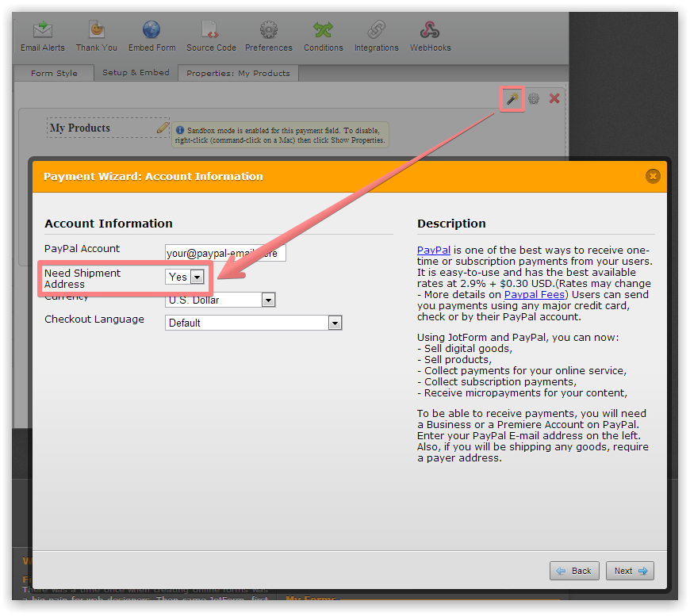Switch to Setup & Embed tab
Image resolution: width=690 pixels, height=616 pixels.
click(136, 73)
